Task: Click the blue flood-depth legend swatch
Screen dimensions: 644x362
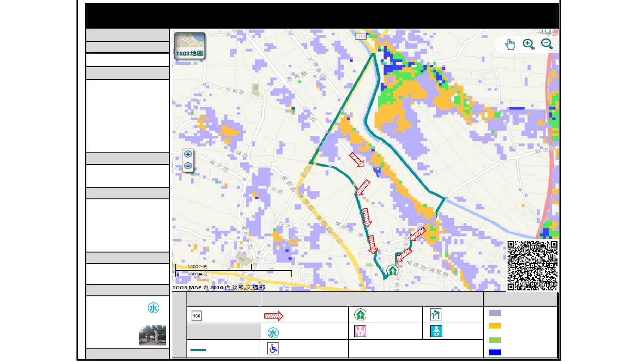Action: (495, 352)
